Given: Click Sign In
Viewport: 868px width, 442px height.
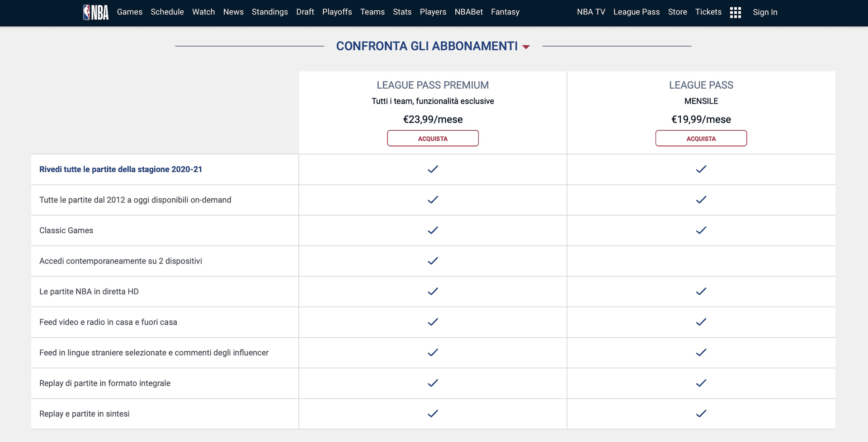Looking at the screenshot, I should pos(765,12).
